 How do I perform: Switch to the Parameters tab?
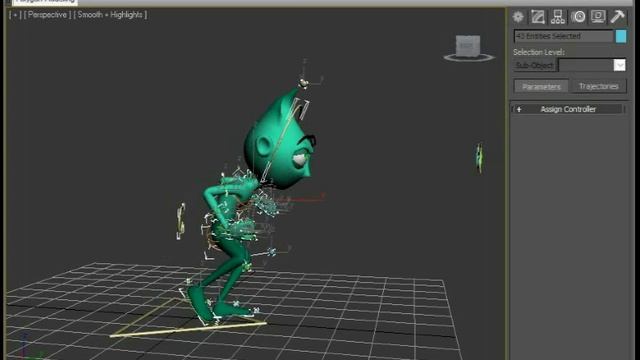pyautogui.click(x=541, y=87)
